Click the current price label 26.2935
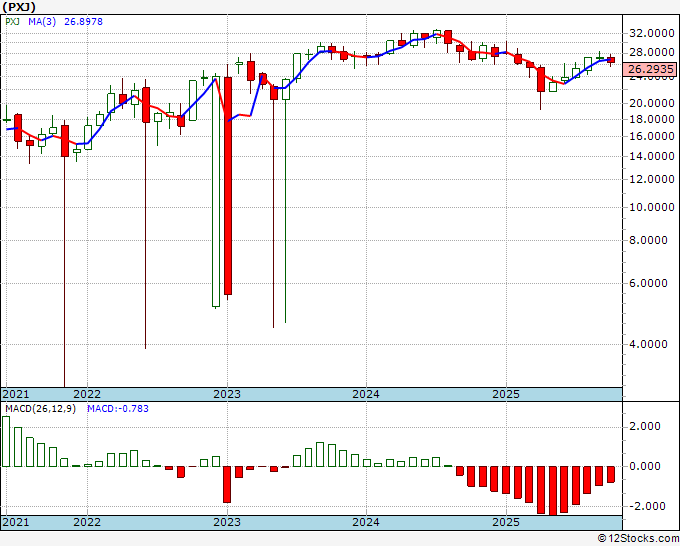 651,69
